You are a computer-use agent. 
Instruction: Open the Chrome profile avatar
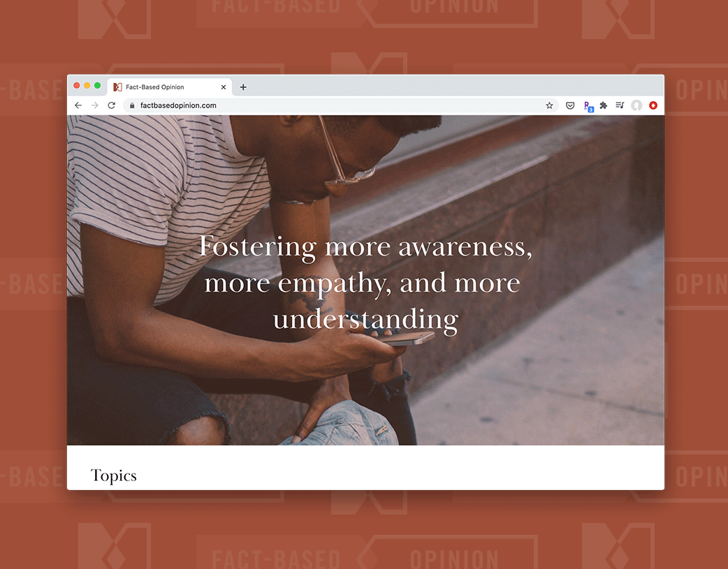click(x=636, y=105)
